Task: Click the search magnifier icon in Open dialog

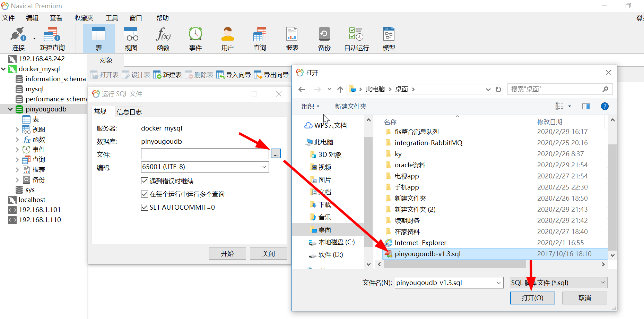Action: (x=606, y=89)
